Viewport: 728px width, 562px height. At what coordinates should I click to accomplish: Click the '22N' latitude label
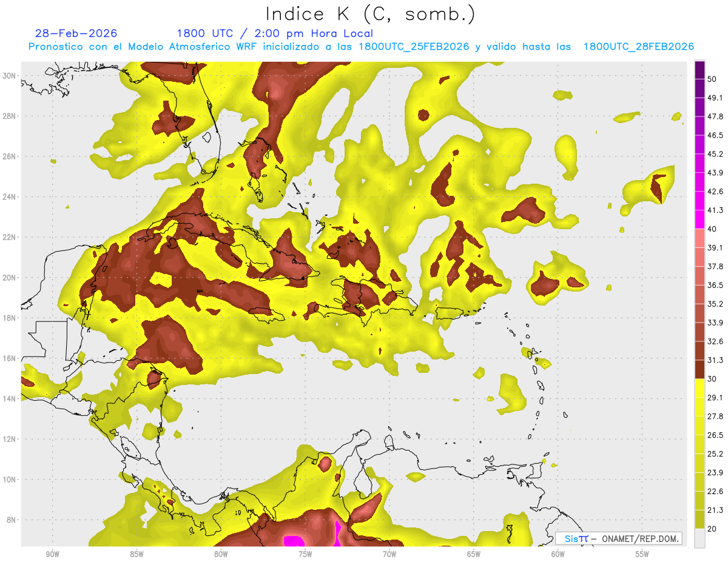10,237
